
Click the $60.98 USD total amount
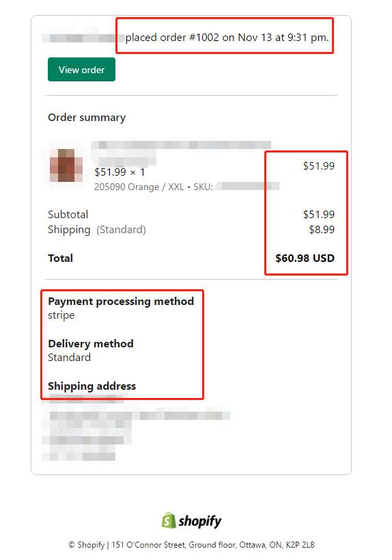coord(305,258)
